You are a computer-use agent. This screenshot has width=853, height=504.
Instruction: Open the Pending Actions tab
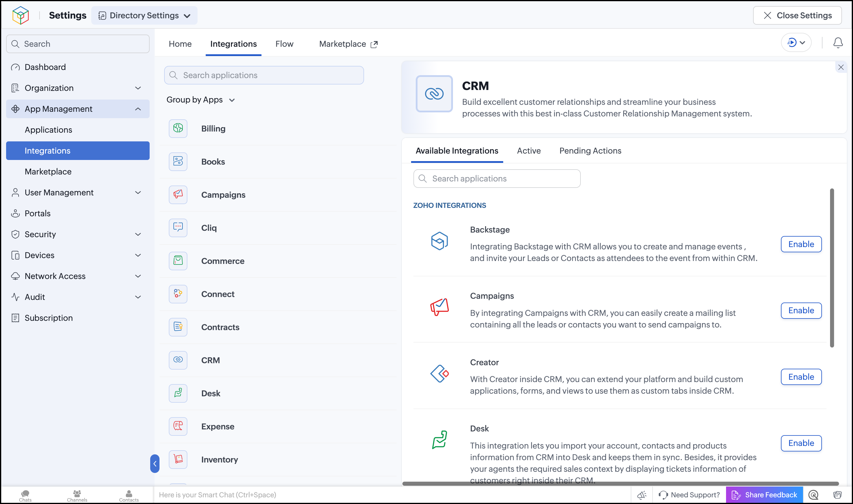pos(590,150)
